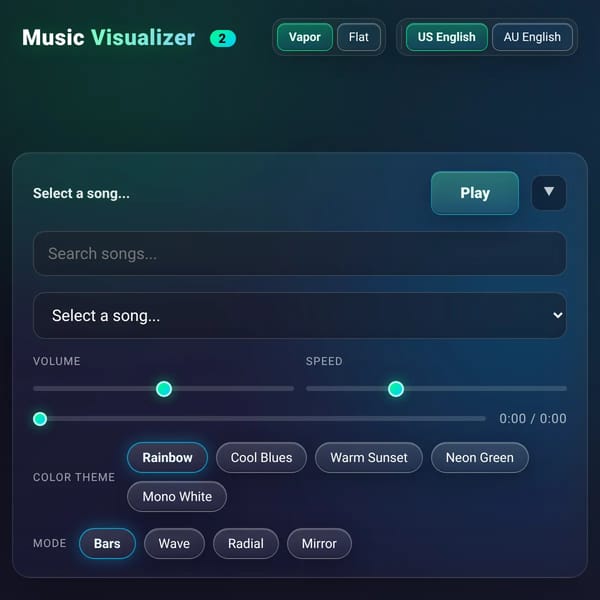Viewport: 600px width, 600px height.
Task: Choose the Rainbow color theme
Action: 167,458
